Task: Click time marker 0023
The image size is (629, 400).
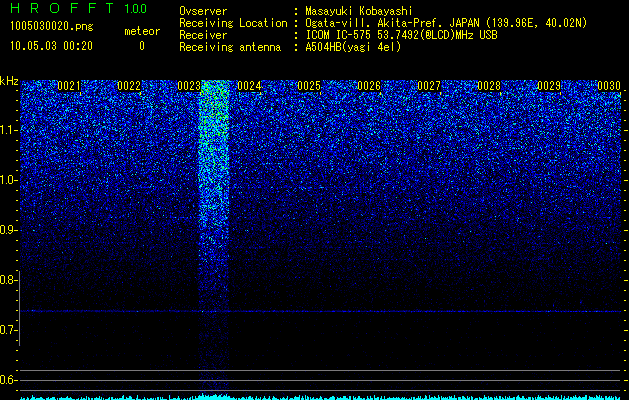Action: pyautogui.click(x=189, y=86)
